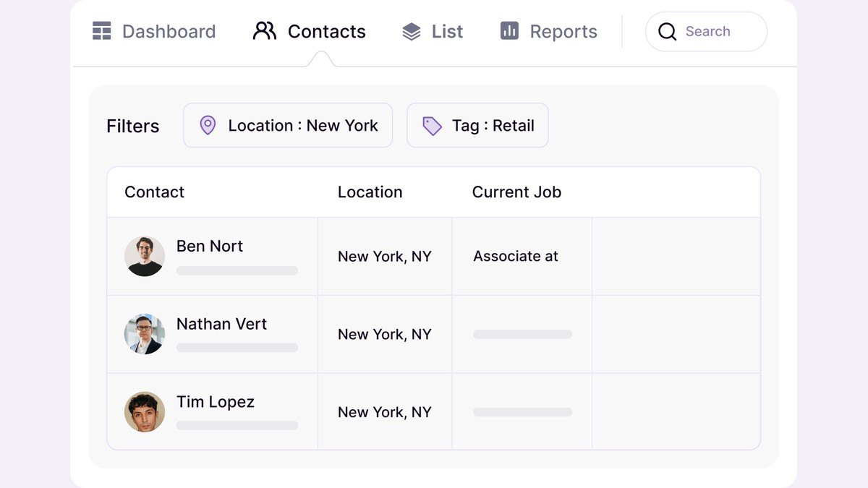Click the tag icon in Retail filter

tap(432, 126)
